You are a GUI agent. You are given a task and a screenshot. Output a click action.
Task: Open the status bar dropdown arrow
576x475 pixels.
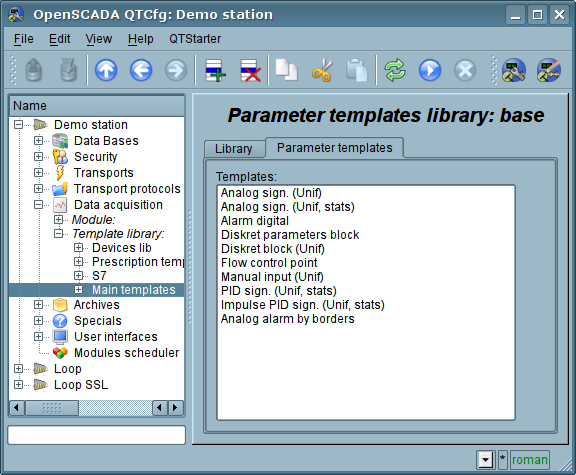(486, 460)
